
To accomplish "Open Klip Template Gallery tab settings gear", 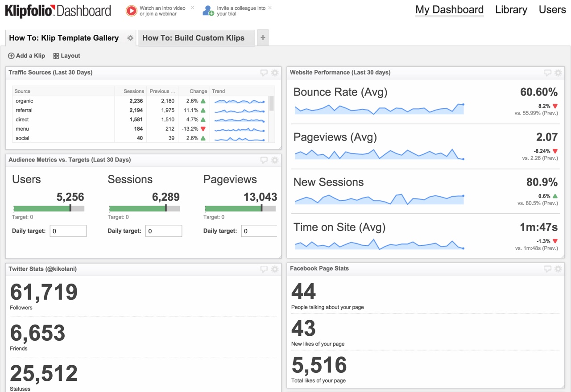I will point(130,38).
